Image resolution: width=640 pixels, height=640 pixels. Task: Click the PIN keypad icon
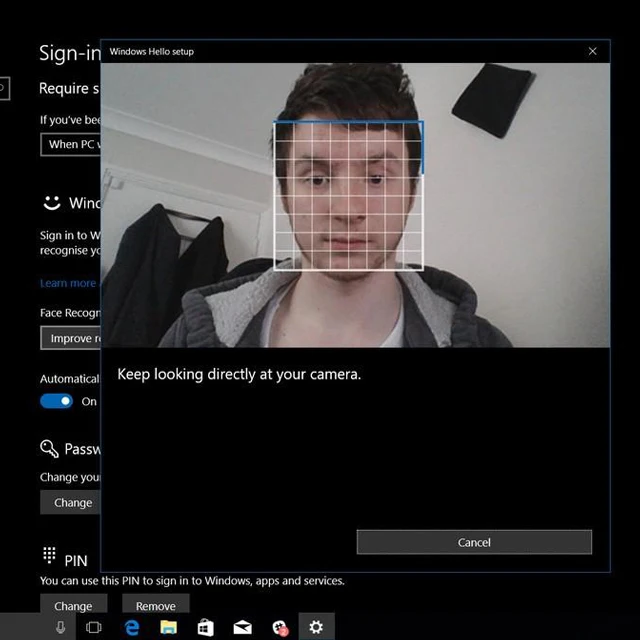click(49, 556)
